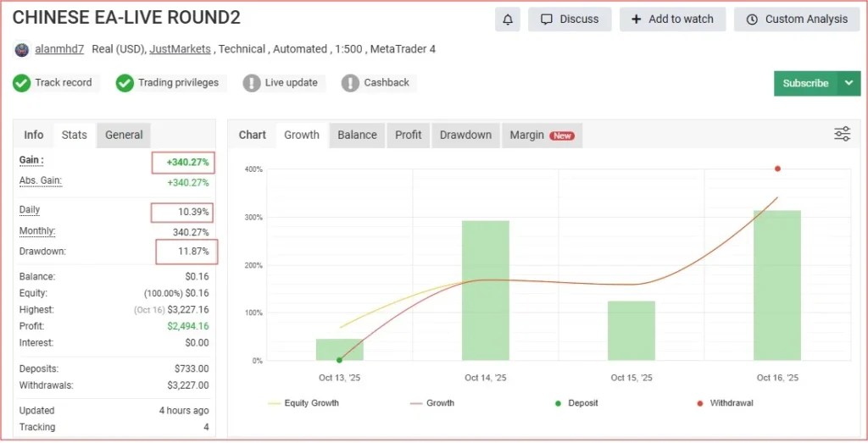The height and width of the screenshot is (443, 868).
Task: Click the '4 hours ago' updated value
Action: (x=184, y=411)
